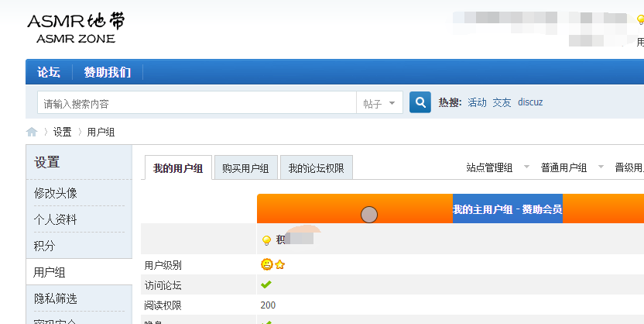Open the 帖子 search type dropdown
The image size is (644, 324).
[379, 103]
